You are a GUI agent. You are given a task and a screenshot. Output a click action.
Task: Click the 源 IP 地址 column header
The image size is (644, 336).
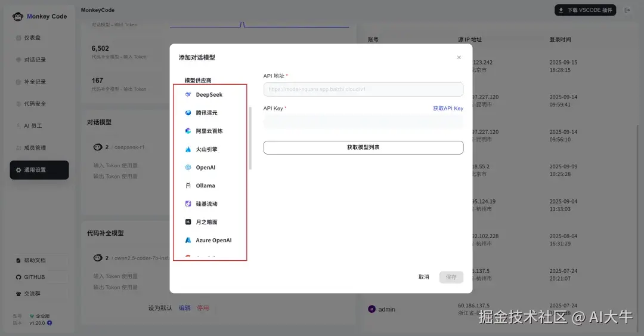coord(470,39)
